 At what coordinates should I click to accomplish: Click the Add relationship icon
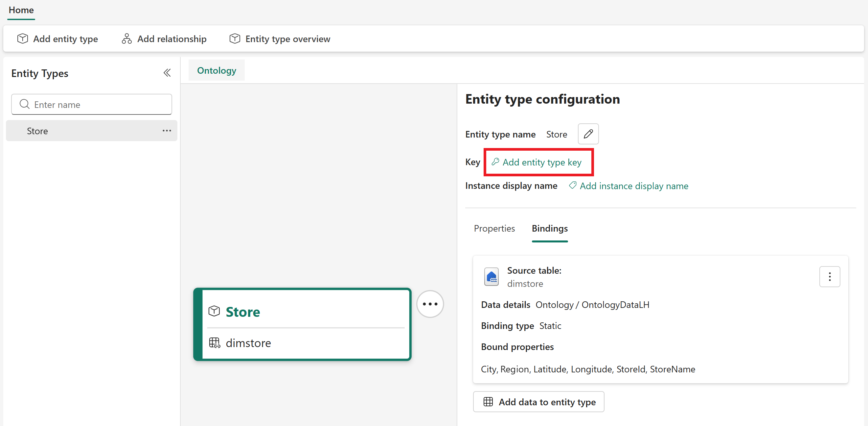point(126,38)
